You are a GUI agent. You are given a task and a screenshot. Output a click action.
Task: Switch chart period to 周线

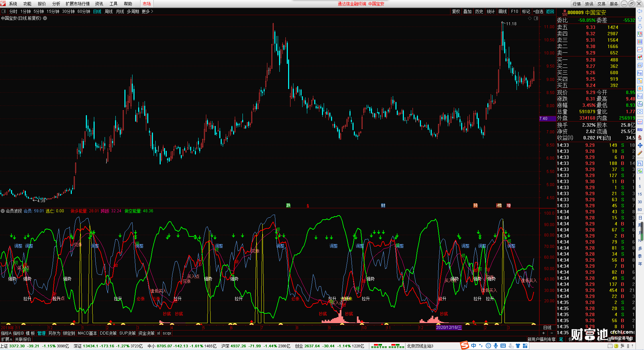coord(109,11)
